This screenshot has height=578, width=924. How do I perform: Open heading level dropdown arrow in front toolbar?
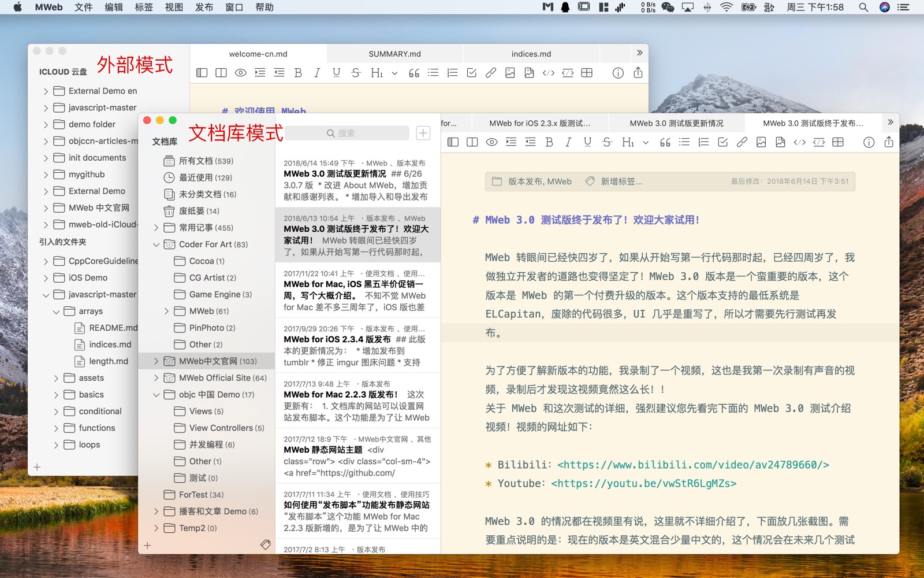pos(646,142)
